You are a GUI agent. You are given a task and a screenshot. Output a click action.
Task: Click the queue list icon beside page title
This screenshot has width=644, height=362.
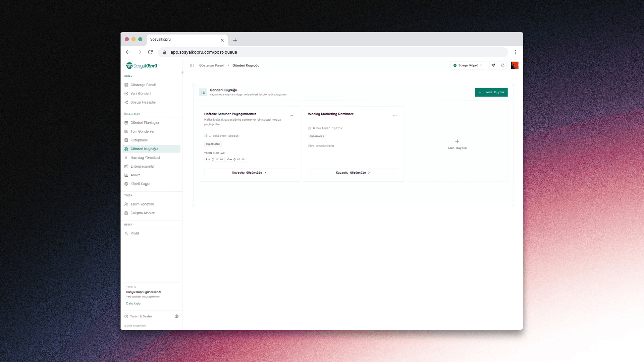coord(203,93)
